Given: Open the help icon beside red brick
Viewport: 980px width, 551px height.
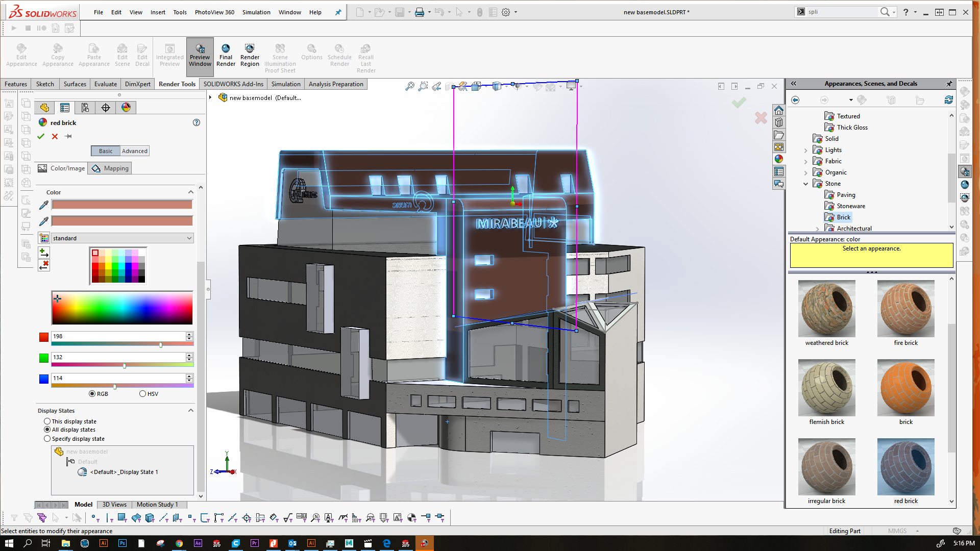Looking at the screenshot, I should (197, 122).
